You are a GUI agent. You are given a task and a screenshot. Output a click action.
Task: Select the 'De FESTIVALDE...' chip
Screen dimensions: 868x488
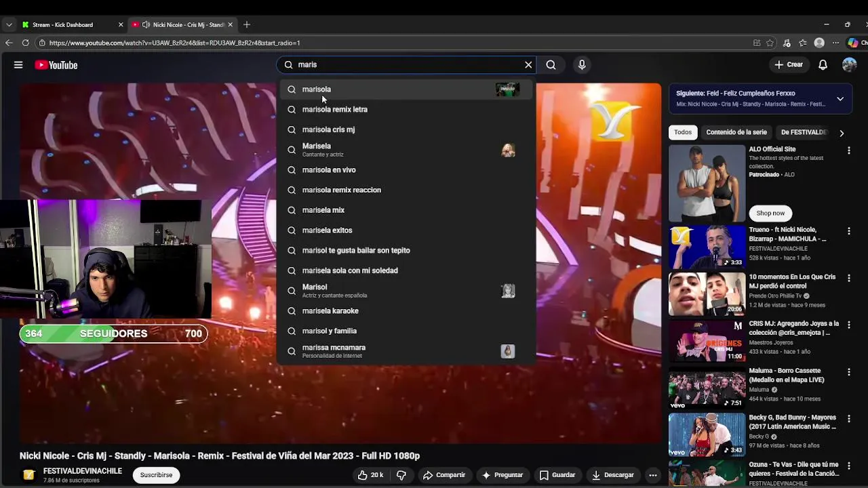tap(804, 132)
